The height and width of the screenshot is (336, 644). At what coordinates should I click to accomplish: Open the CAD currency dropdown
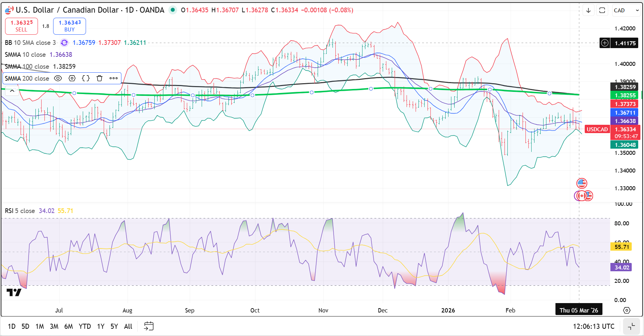point(626,10)
